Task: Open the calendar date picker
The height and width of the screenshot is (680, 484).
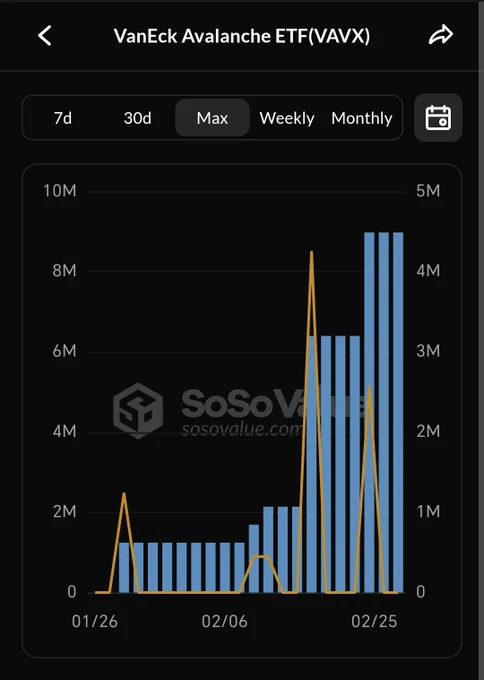Action: coord(438,118)
